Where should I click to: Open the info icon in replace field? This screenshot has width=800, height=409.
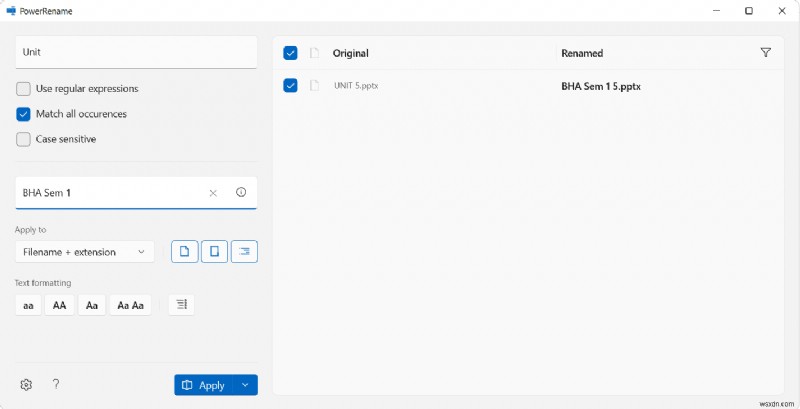click(241, 192)
